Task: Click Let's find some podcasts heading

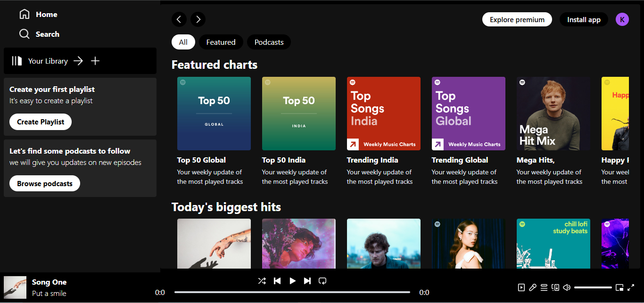Action: tap(70, 151)
